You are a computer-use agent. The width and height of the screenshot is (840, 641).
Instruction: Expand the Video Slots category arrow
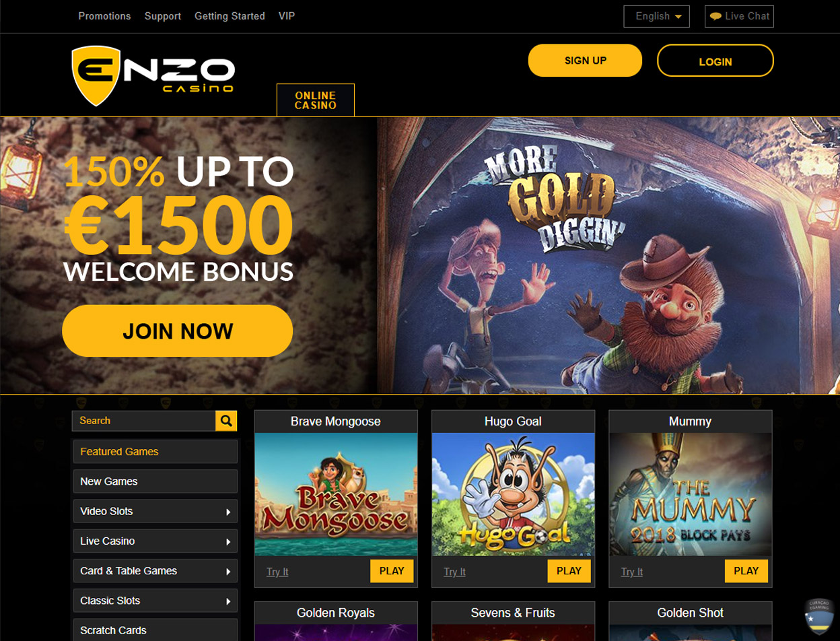tap(229, 512)
